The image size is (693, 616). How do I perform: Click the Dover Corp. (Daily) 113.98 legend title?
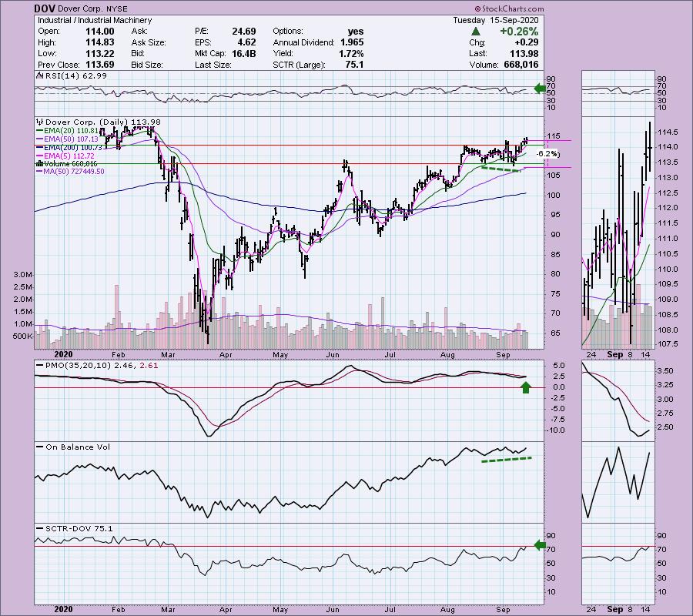(103, 122)
